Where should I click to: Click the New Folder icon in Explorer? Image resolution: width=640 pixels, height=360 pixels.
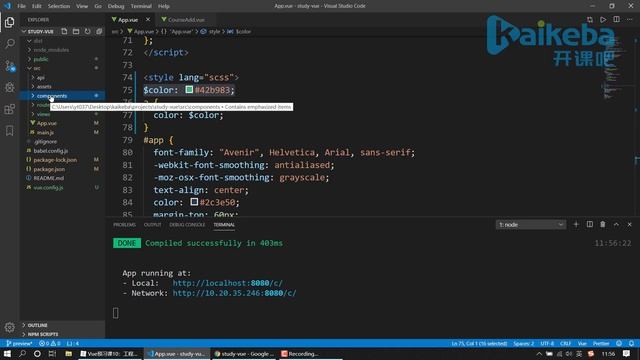pyautogui.click(x=76, y=31)
